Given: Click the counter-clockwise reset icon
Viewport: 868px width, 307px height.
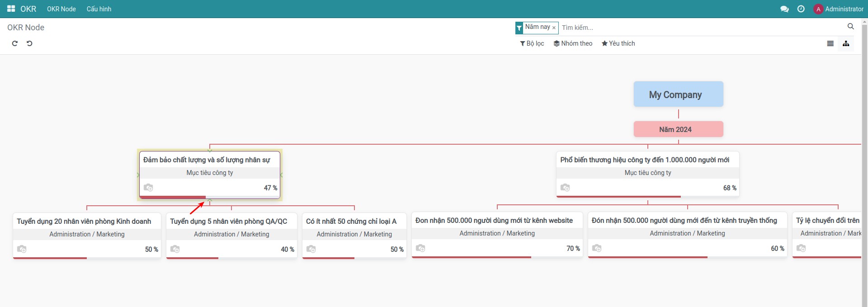Looking at the screenshot, I should 29,43.
